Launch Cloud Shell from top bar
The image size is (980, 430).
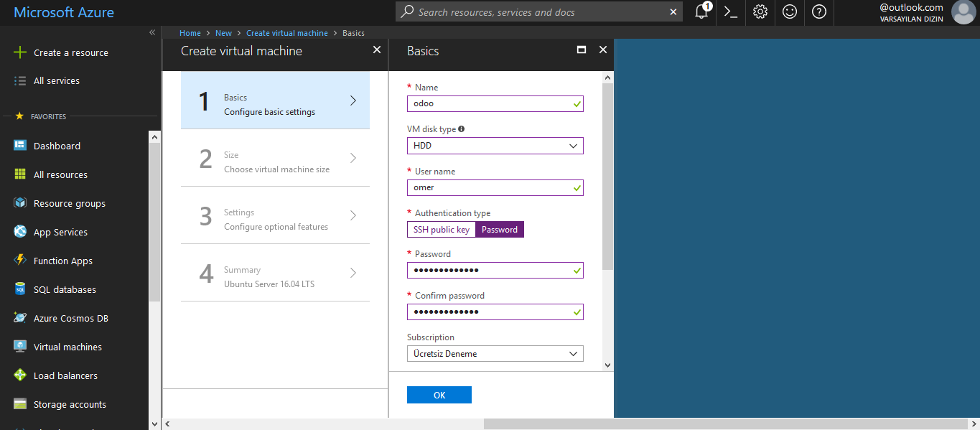point(731,11)
